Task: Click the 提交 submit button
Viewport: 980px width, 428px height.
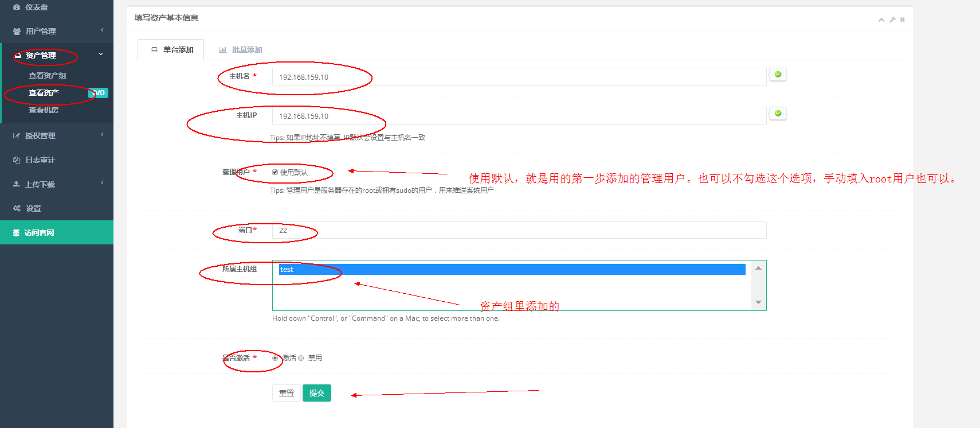Action: pyautogui.click(x=317, y=393)
